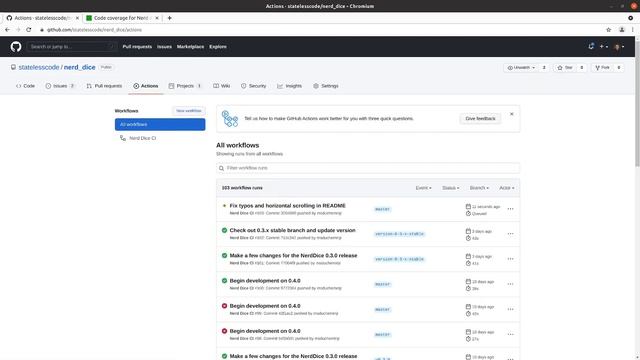Viewport: 640px width, 360px height.
Task: Expand the Actor filter dropdown
Action: pos(507,188)
